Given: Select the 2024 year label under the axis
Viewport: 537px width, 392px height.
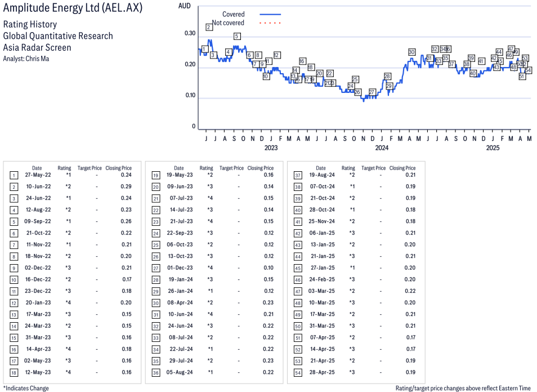Looking at the screenshot, I should pyautogui.click(x=382, y=148).
